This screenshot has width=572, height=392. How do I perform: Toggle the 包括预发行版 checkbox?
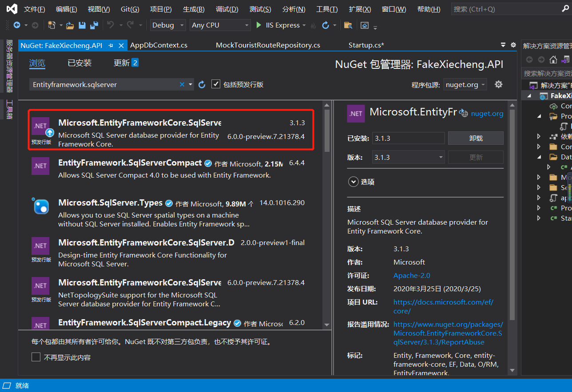click(x=216, y=84)
